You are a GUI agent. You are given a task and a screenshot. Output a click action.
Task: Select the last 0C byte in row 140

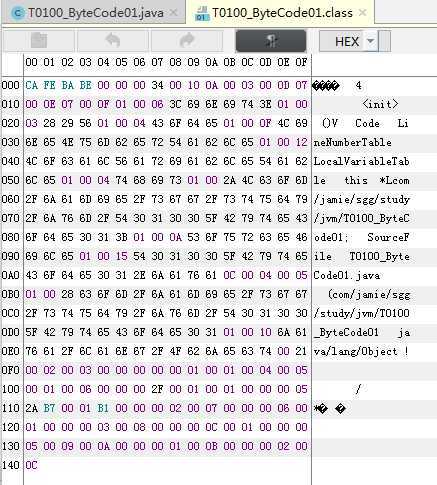tap(31, 465)
